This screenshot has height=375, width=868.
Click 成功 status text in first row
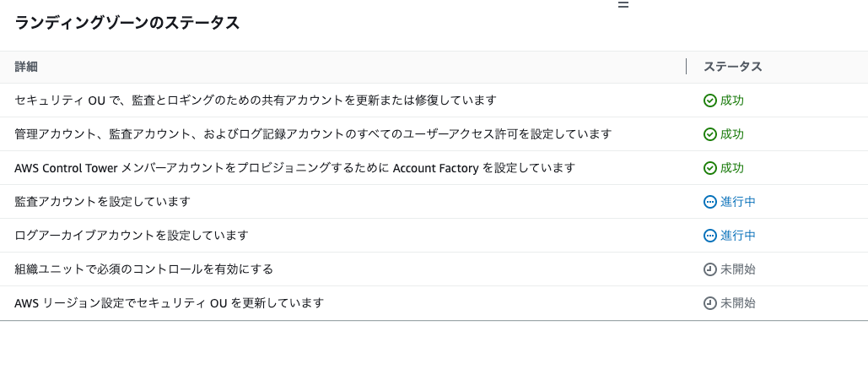click(x=731, y=101)
